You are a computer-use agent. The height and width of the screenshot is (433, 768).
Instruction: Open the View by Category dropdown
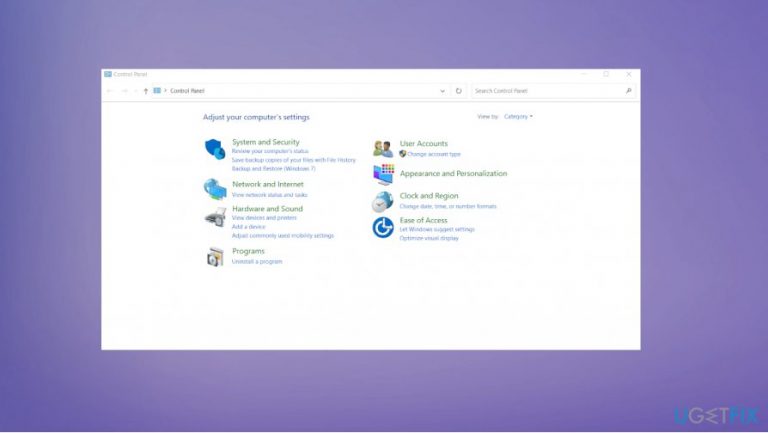[x=518, y=117]
